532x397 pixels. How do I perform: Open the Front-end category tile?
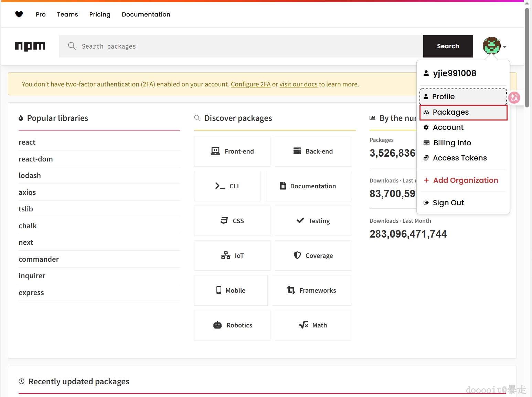tap(232, 151)
